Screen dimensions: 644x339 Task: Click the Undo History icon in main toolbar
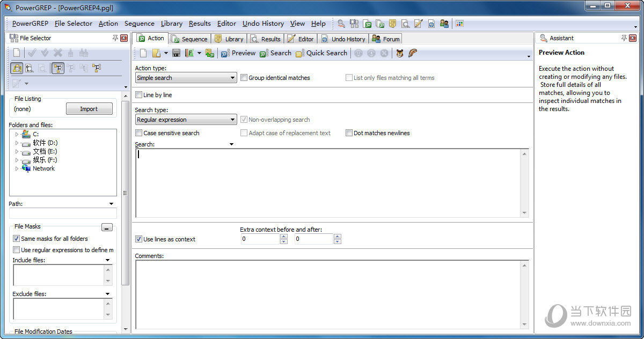coord(431,24)
